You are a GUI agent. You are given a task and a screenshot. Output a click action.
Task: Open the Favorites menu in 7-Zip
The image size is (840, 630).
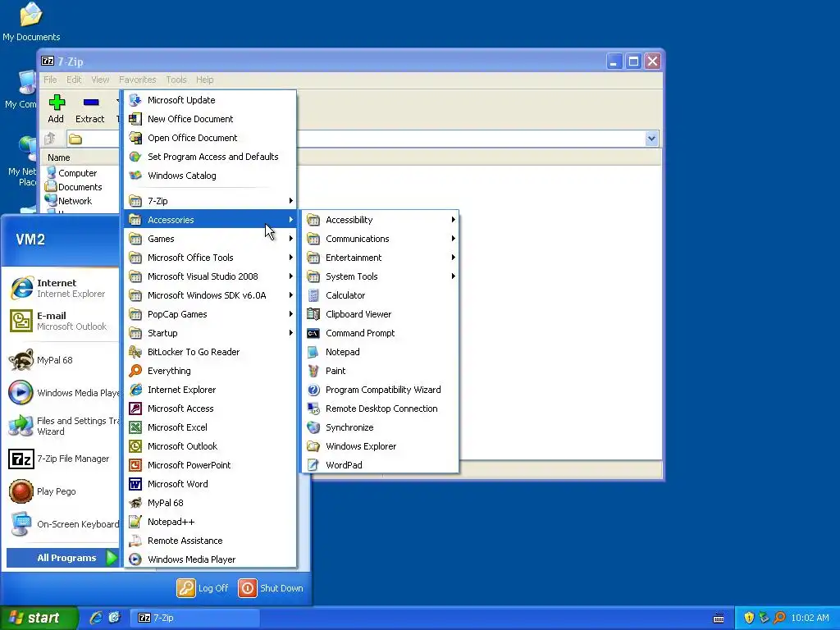tap(138, 80)
